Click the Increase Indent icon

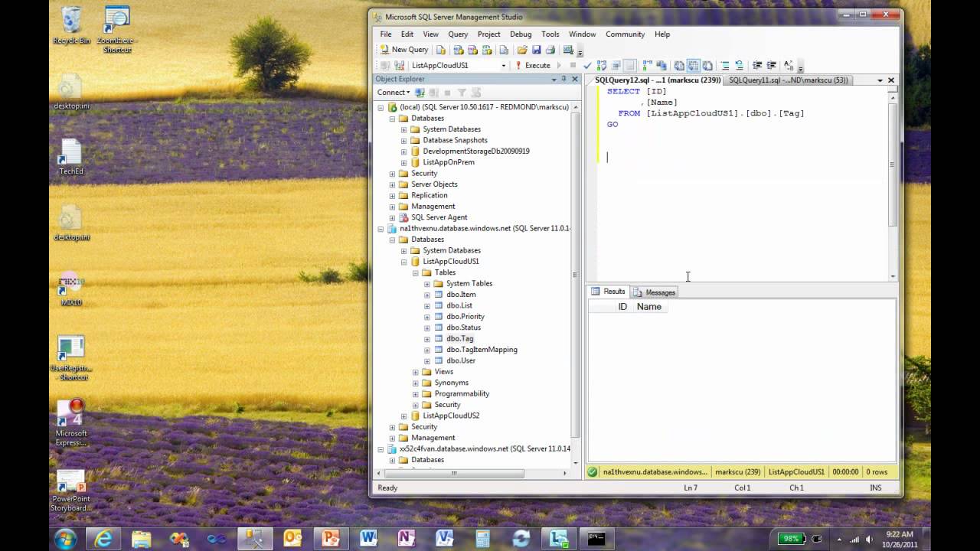tap(770, 66)
